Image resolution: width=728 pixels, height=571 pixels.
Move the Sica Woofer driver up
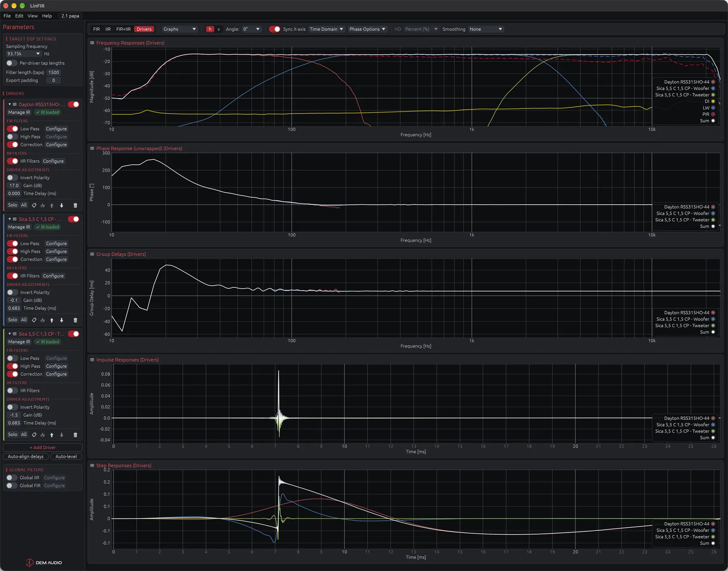pos(52,320)
